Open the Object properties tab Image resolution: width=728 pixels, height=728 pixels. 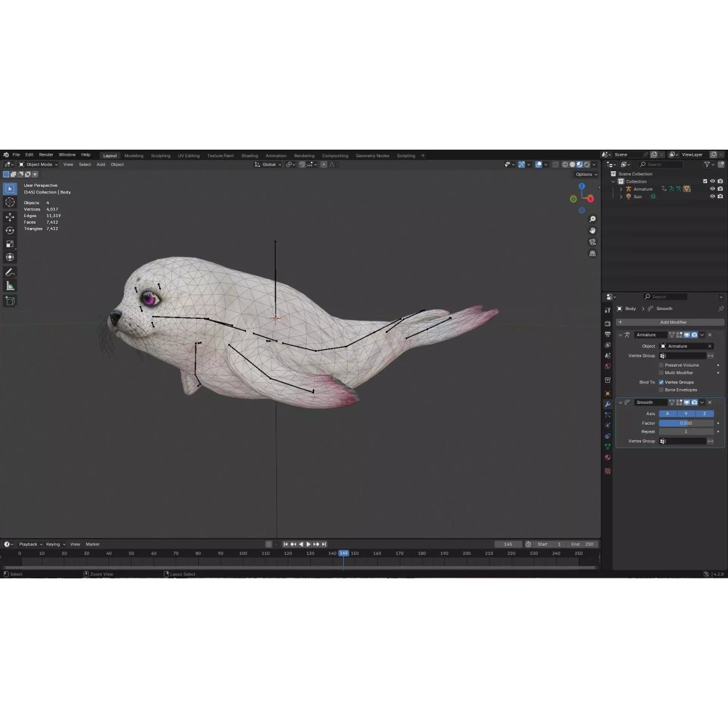pyautogui.click(x=608, y=394)
